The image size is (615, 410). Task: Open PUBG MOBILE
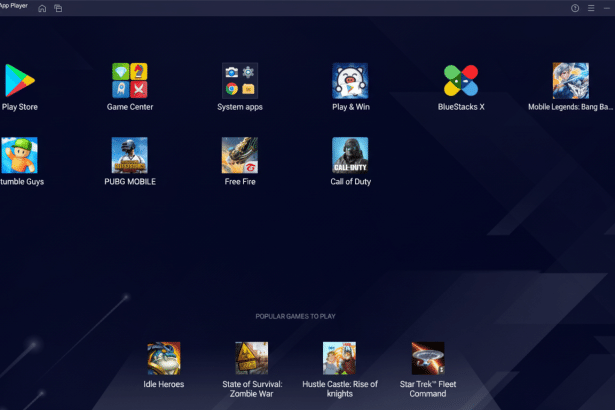pyautogui.click(x=130, y=155)
